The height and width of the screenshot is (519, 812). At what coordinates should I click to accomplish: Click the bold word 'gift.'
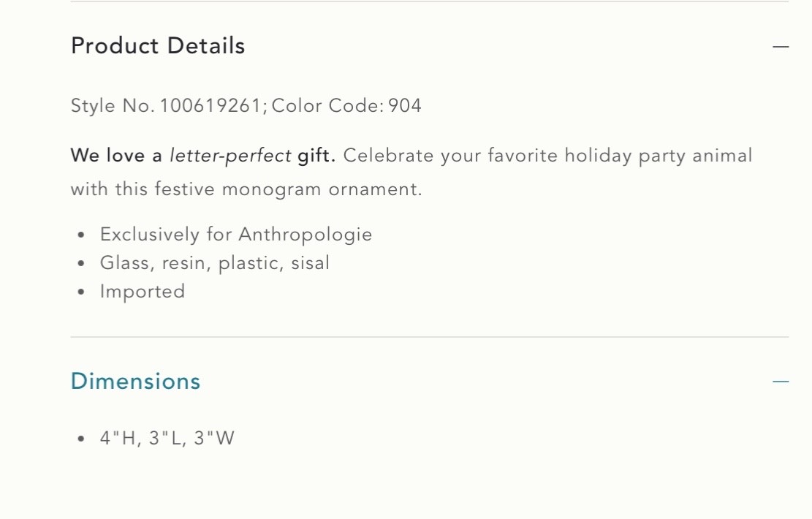[x=316, y=156]
